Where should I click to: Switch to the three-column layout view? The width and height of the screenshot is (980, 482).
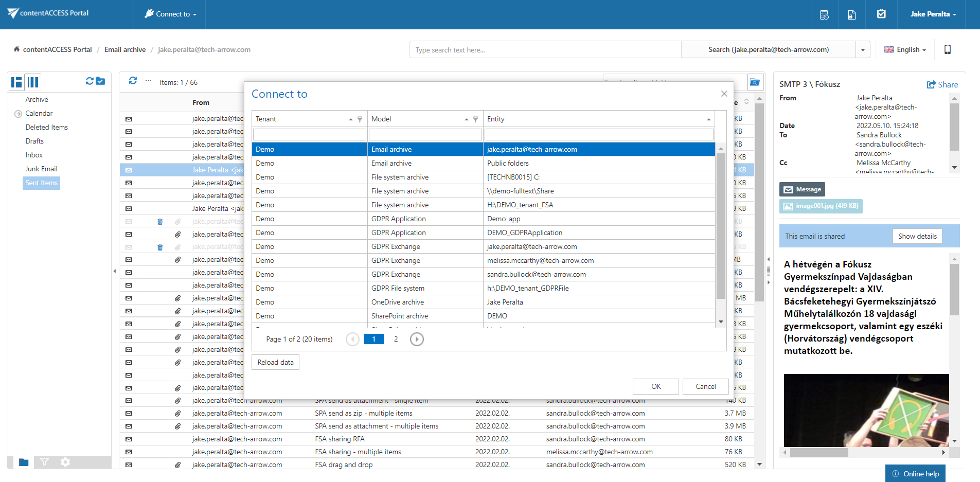(33, 82)
